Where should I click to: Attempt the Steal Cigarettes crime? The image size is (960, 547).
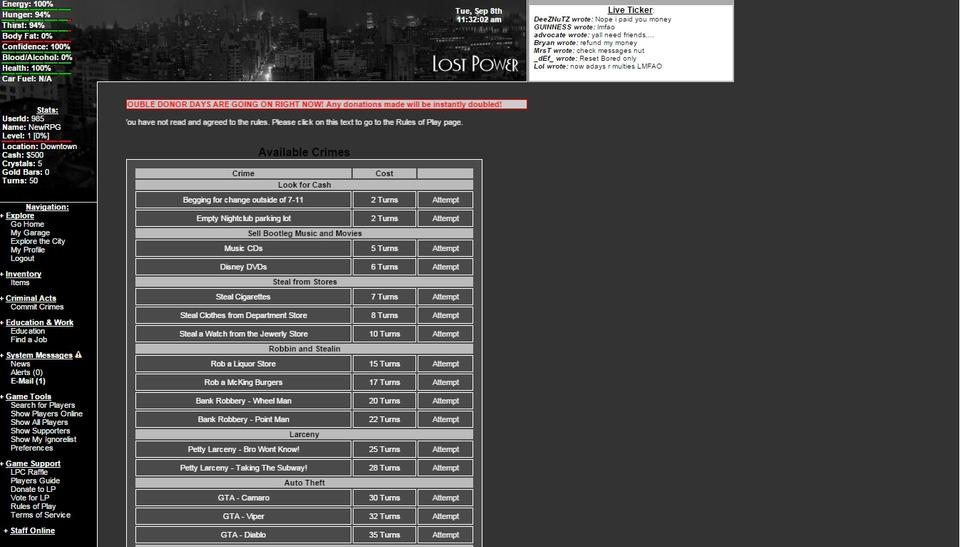[x=445, y=297]
